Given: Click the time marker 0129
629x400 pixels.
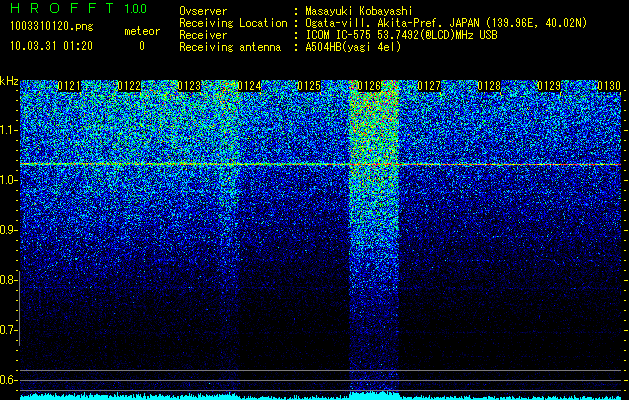Looking at the screenshot, I should click(549, 86).
